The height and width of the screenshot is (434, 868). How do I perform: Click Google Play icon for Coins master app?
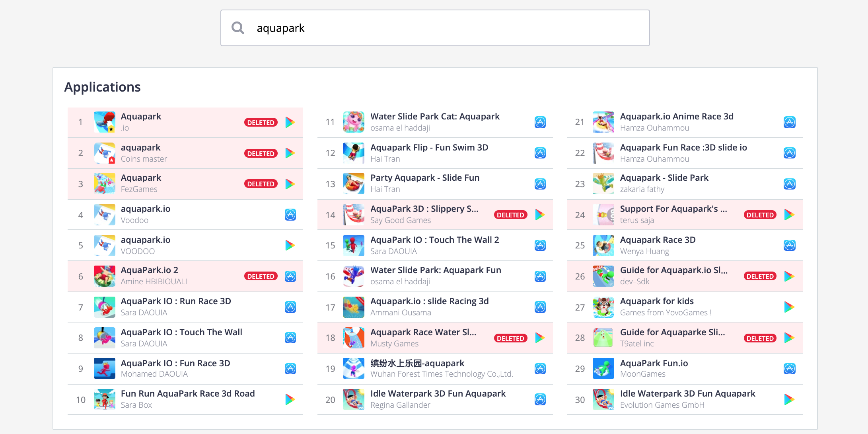[x=290, y=153]
